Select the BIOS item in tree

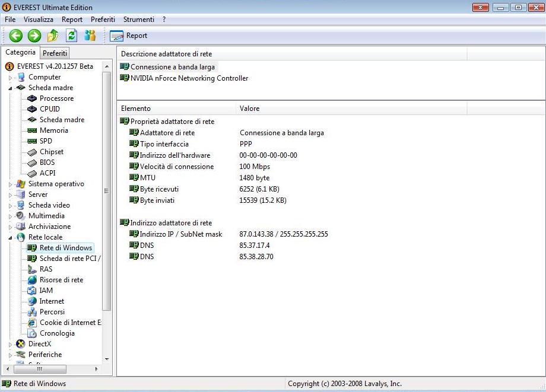pos(47,162)
